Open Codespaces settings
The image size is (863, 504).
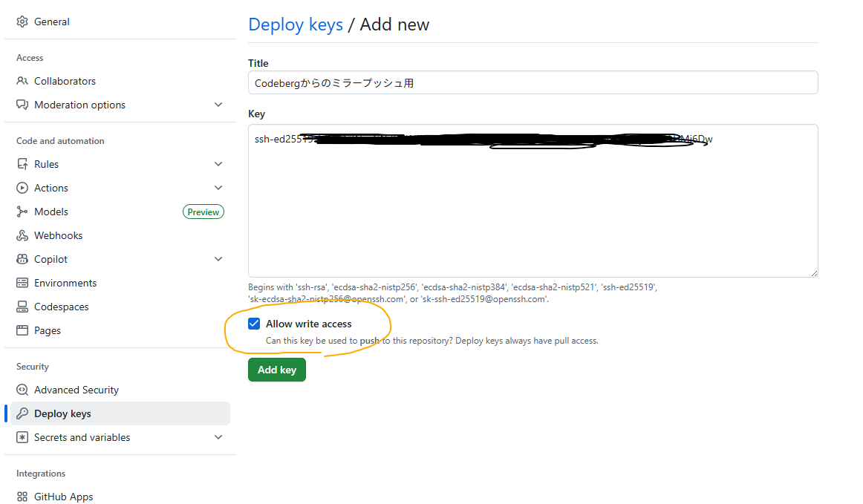(61, 307)
